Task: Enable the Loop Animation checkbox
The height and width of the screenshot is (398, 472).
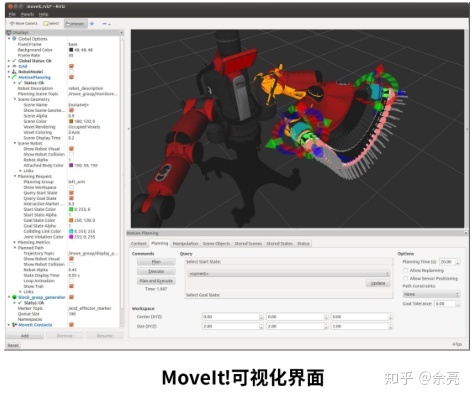Action: tap(71, 281)
